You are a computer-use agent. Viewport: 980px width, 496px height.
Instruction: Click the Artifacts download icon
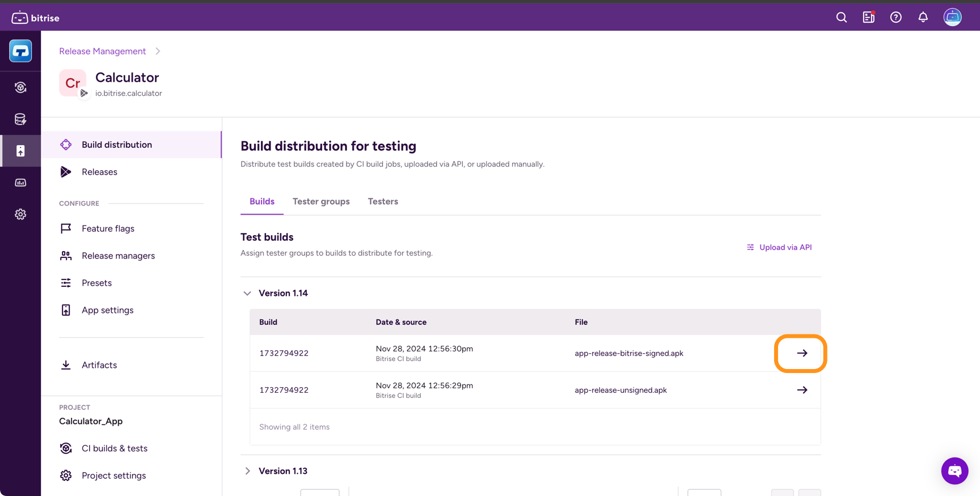(x=66, y=365)
